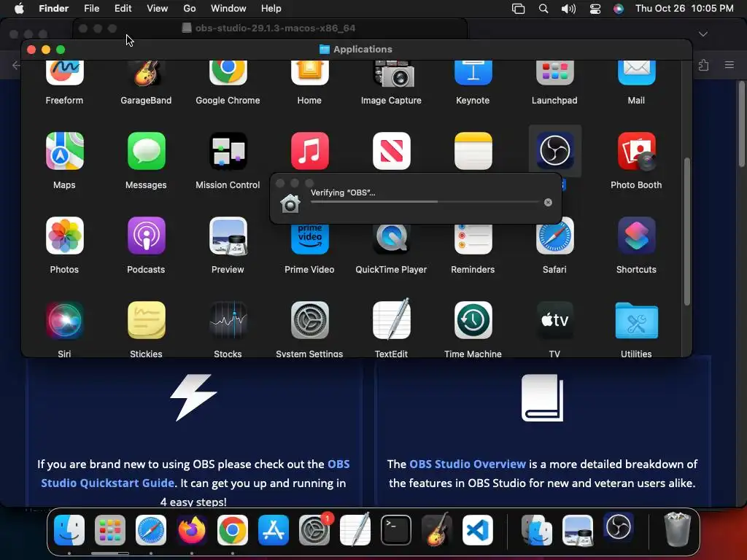747x560 pixels.
Task: Open Keynote from Applications
Action: pyautogui.click(x=473, y=73)
